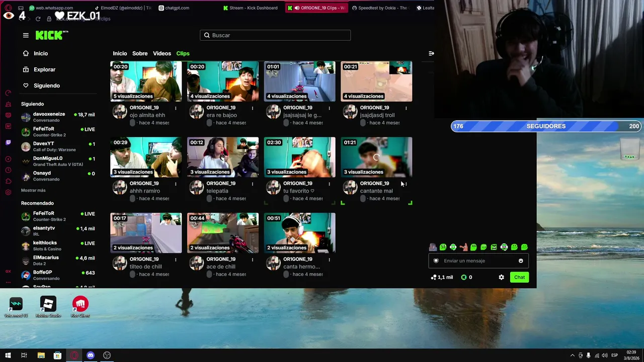Open options for 'tilteo de chill' clip
Screen dimensions: 644x362
176,260
